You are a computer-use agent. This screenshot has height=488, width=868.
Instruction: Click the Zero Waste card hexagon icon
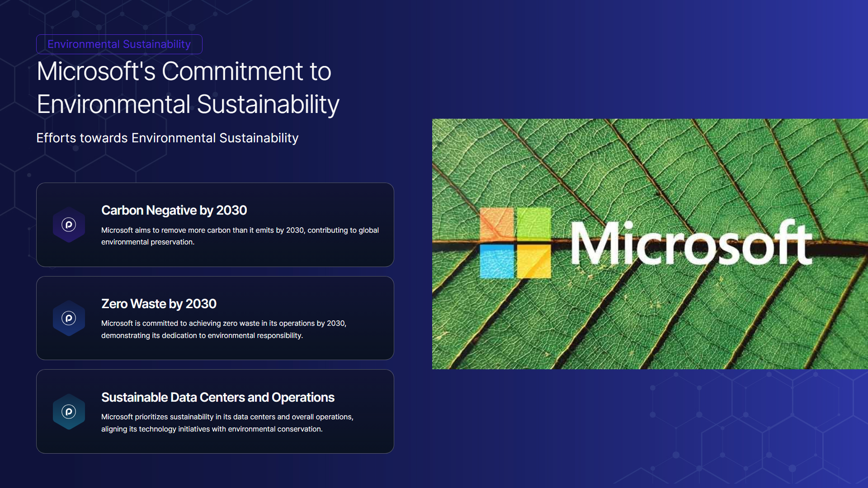point(69,318)
